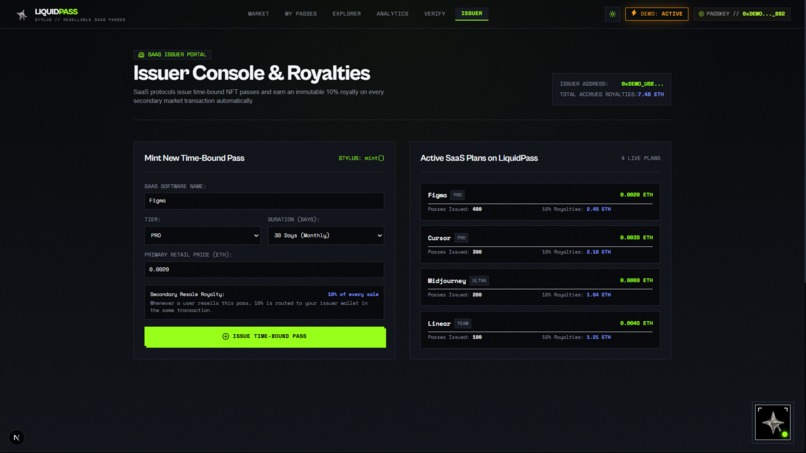This screenshot has width=806, height=453.
Task: Click the lightning Demo Active button
Action: (x=656, y=14)
